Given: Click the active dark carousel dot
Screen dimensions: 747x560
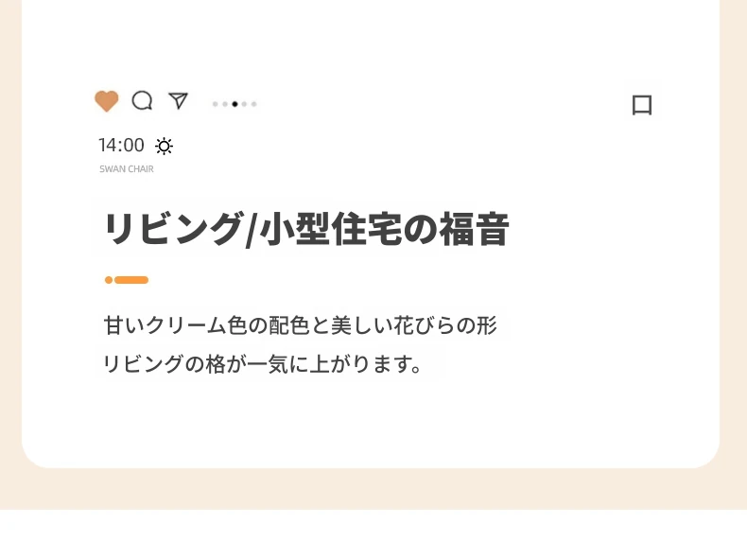Looking at the screenshot, I should point(235,104).
